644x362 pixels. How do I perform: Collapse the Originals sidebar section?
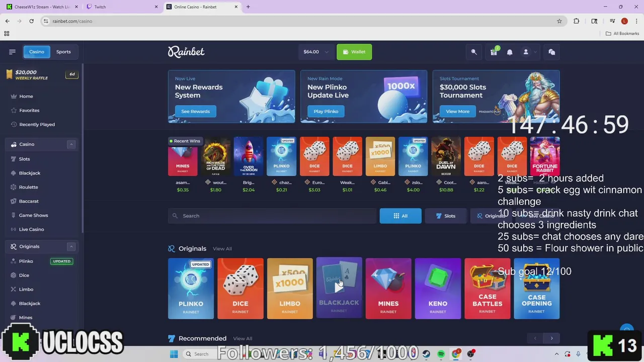click(x=71, y=246)
